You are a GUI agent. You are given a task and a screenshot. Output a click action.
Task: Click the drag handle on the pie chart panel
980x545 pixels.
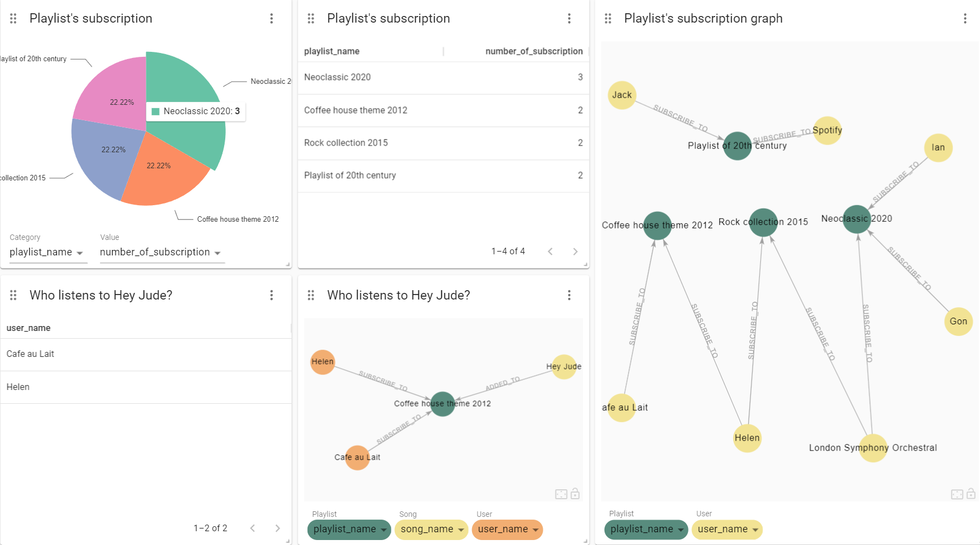pyautogui.click(x=13, y=18)
